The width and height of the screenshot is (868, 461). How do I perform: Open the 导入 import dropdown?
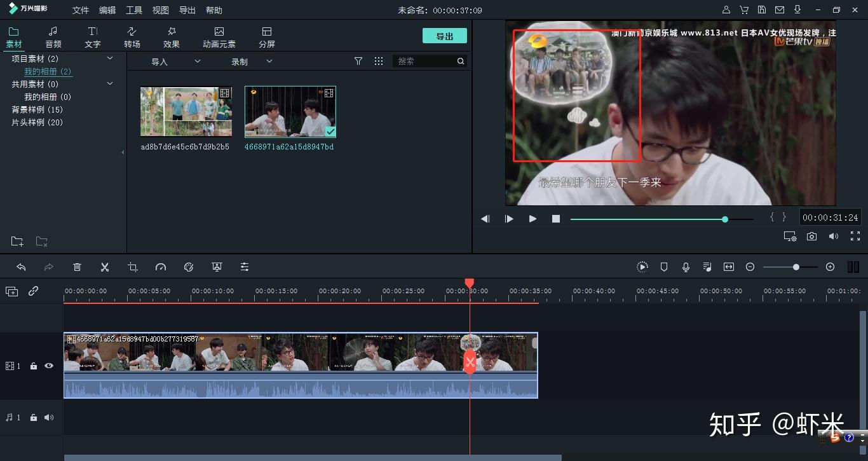point(175,62)
